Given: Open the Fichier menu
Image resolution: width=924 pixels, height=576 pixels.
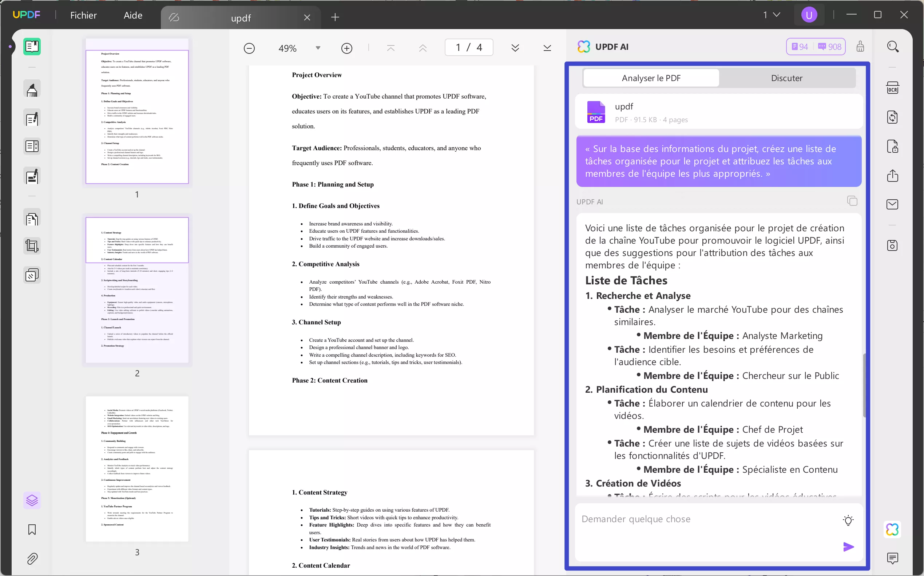Looking at the screenshot, I should [83, 15].
